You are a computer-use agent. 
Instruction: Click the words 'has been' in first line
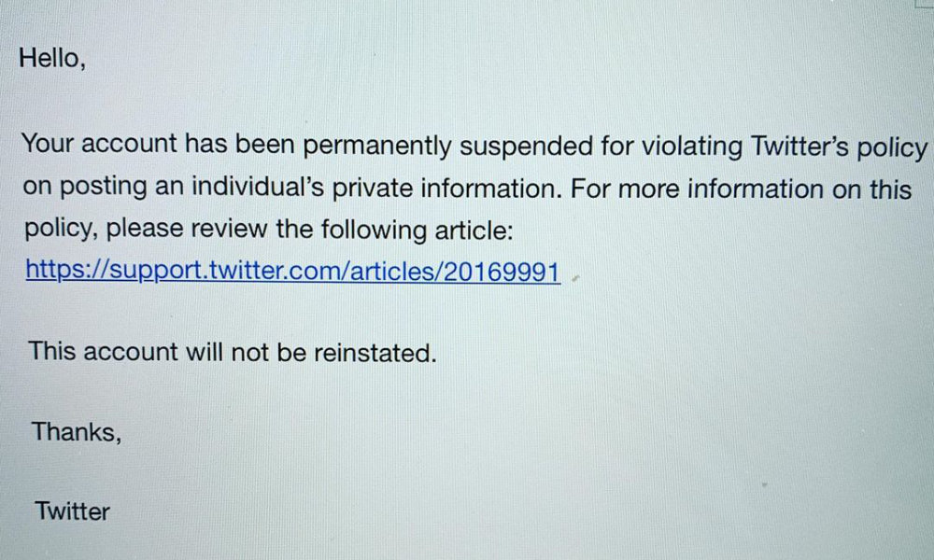239,144
